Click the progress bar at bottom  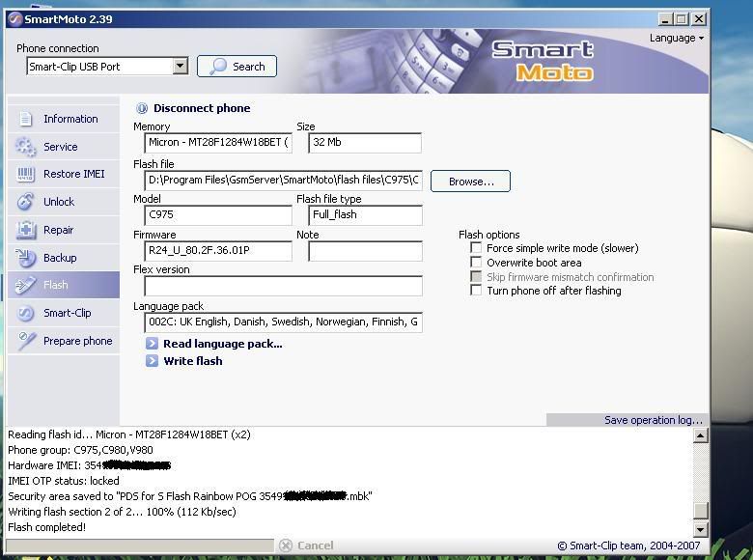click(140, 546)
